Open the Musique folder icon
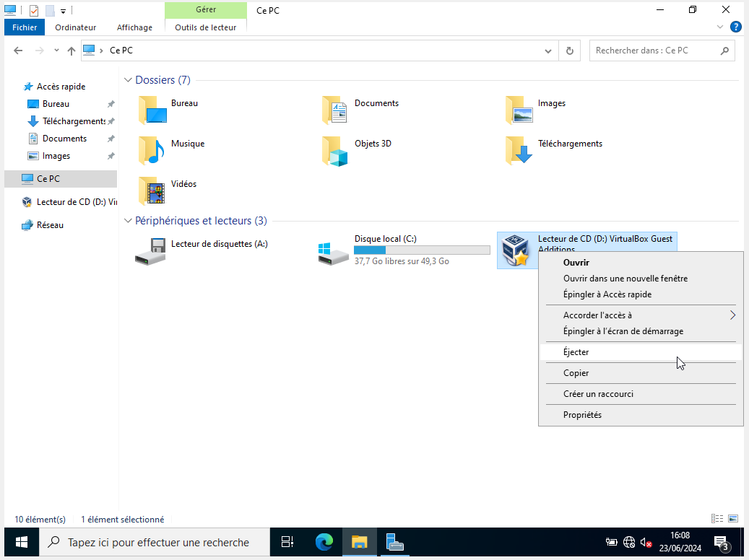 (x=152, y=150)
